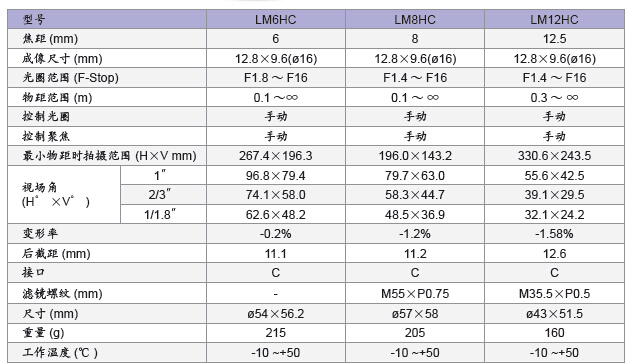
Task: Select the F1.8 ~ F16 cell
Action: 276,77
